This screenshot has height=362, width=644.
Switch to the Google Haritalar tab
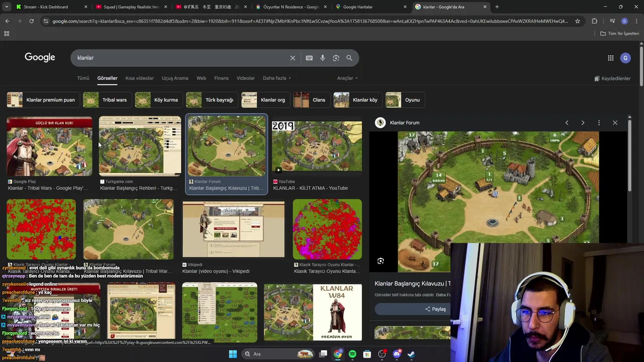coord(371,7)
